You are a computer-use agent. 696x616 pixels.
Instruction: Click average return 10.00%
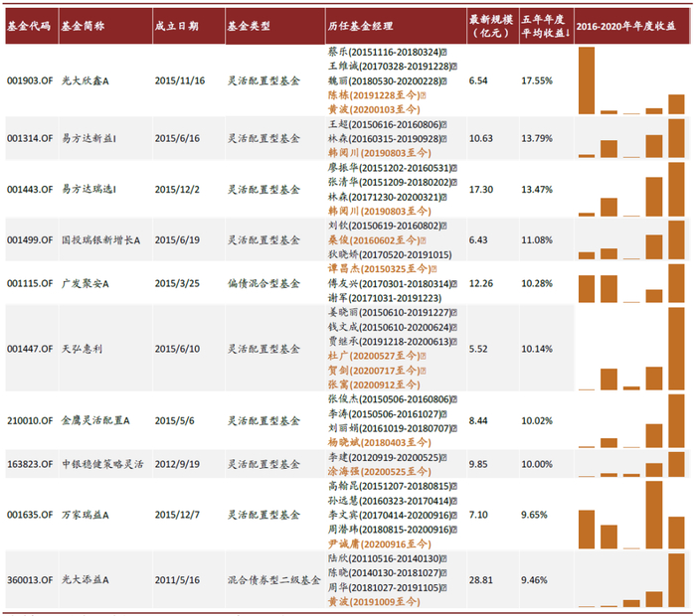537,464
